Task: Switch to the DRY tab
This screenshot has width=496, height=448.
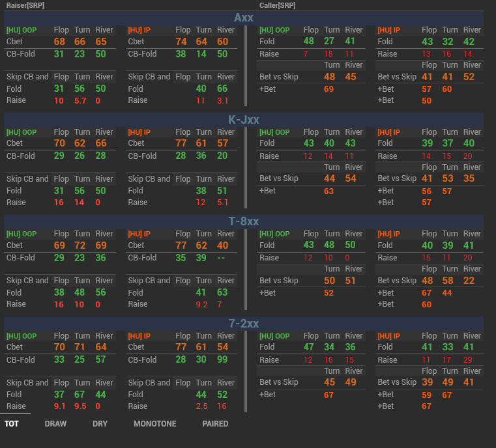Action: [100, 423]
